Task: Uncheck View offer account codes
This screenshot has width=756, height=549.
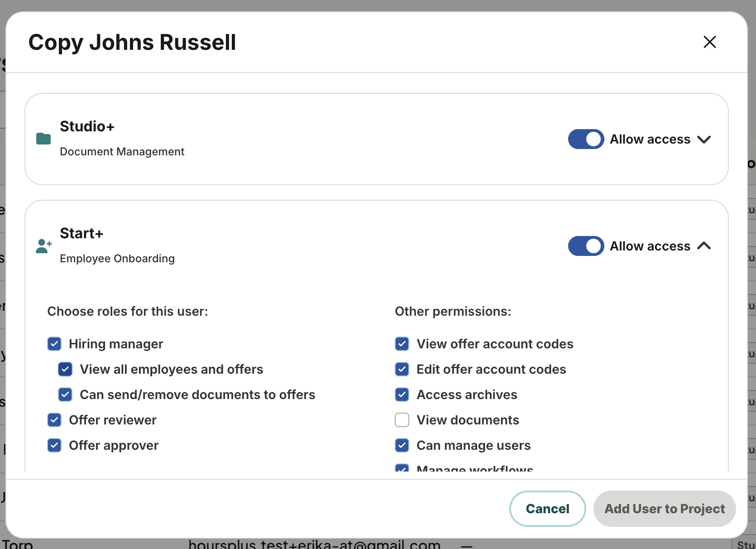Action: tap(402, 344)
